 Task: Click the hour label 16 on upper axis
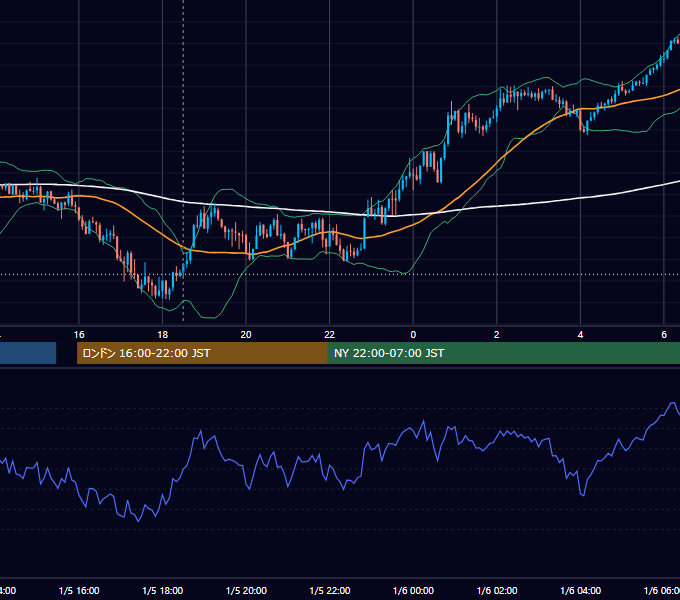coord(79,335)
